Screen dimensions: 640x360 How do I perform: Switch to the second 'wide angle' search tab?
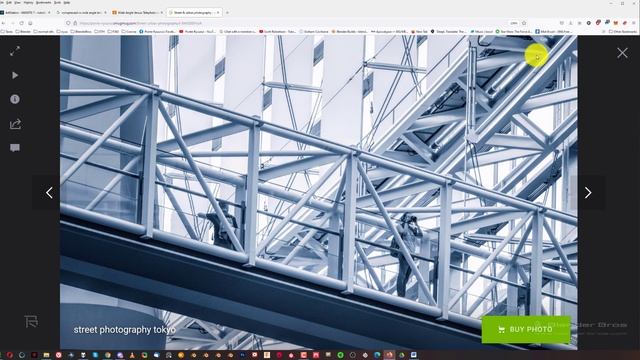tap(81, 13)
